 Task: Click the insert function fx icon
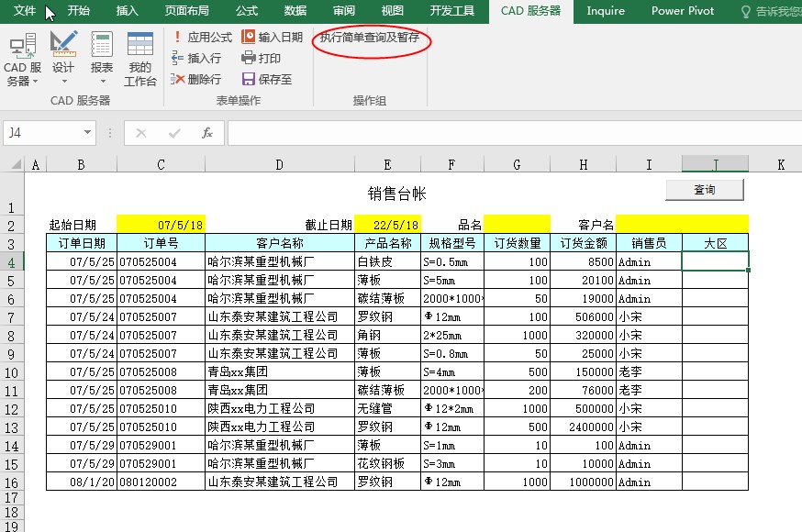coord(207,133)
